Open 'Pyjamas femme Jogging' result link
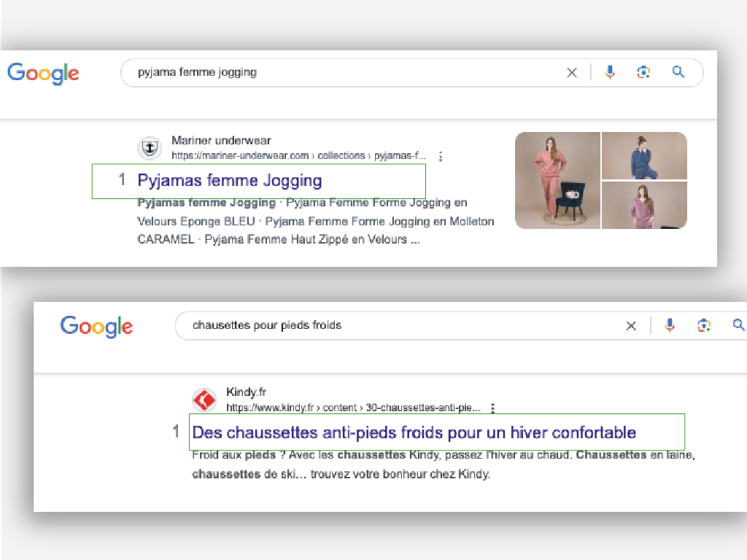The width and height of the screenshot is (747, 560). click(230, 180)
